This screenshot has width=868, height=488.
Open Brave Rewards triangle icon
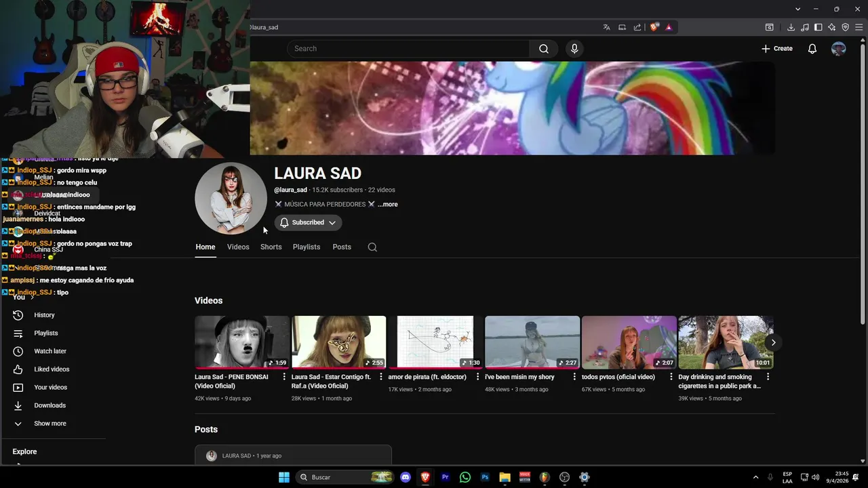coord(669,27)
